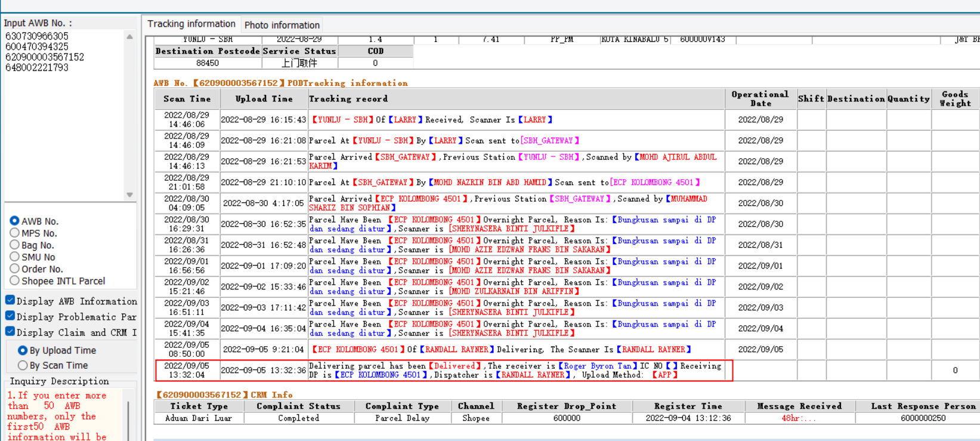
Task: Click Destination Postcode value 88450
Action: [x=208, y=63]
